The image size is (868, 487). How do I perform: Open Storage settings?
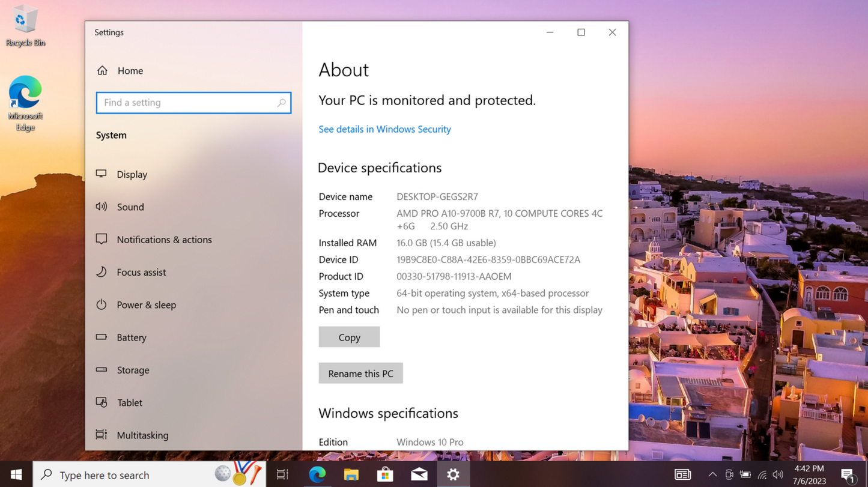point(132,370)
